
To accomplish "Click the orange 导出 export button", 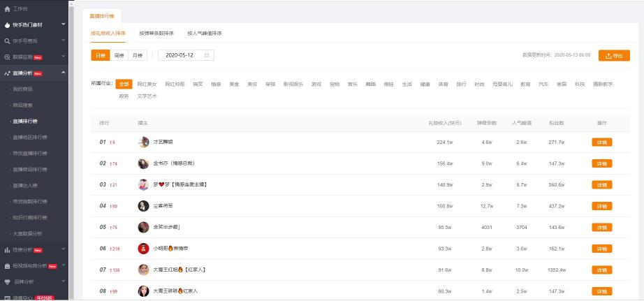I will coord(614,55).
